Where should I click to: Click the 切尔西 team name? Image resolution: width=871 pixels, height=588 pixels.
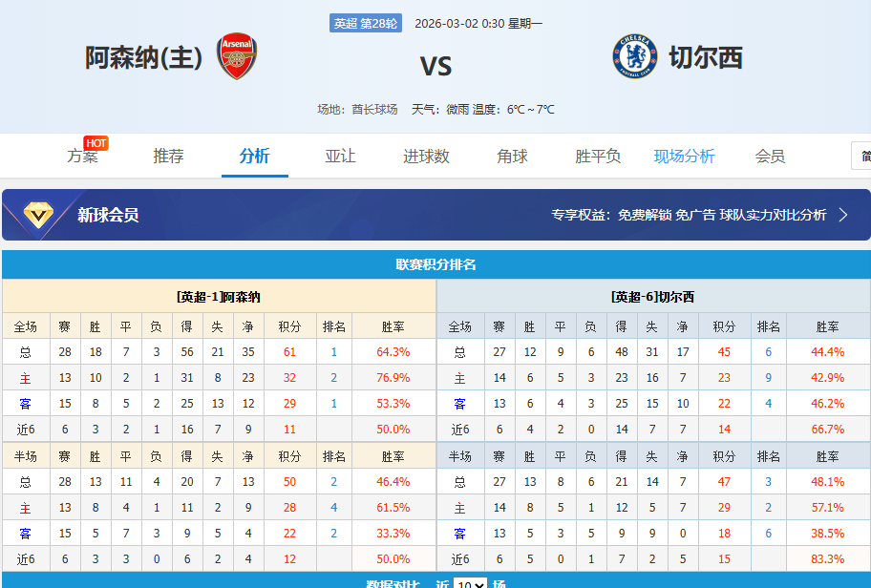click(706, 58)
